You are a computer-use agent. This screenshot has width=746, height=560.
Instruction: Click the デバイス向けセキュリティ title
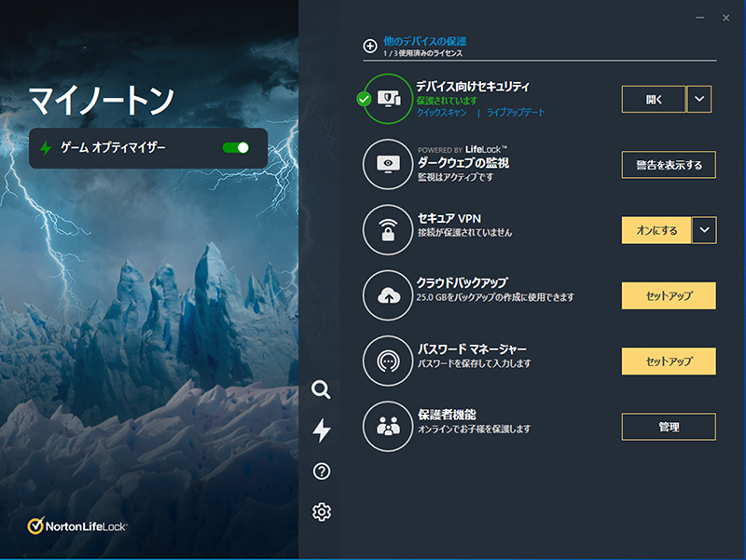pyautogui.click(x=473, y=87)
